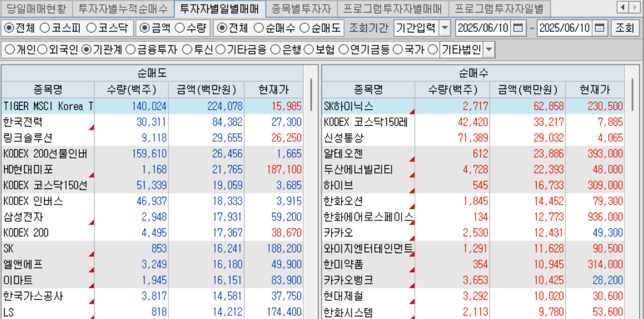This screenshot has width=644, height=319.
Task: Select the 전체 market radio button
Action: 9,28
